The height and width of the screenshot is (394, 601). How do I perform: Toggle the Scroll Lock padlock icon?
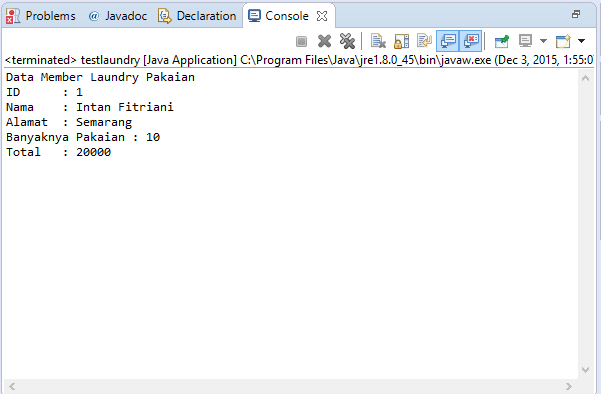[401, 41]
